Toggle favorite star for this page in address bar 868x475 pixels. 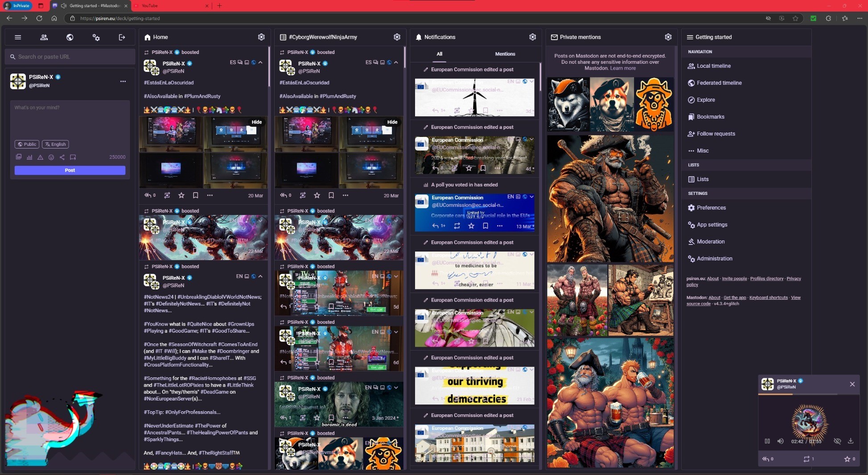pos(795,18)
